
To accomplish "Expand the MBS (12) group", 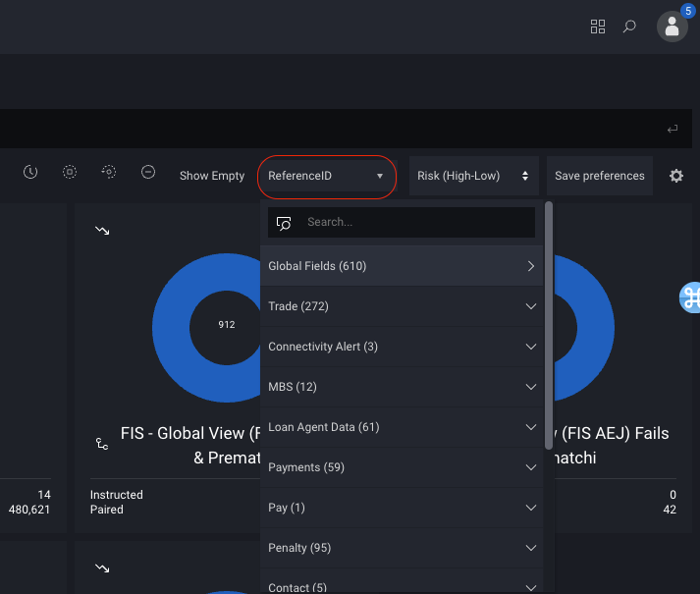I will (x=402, y=387).
